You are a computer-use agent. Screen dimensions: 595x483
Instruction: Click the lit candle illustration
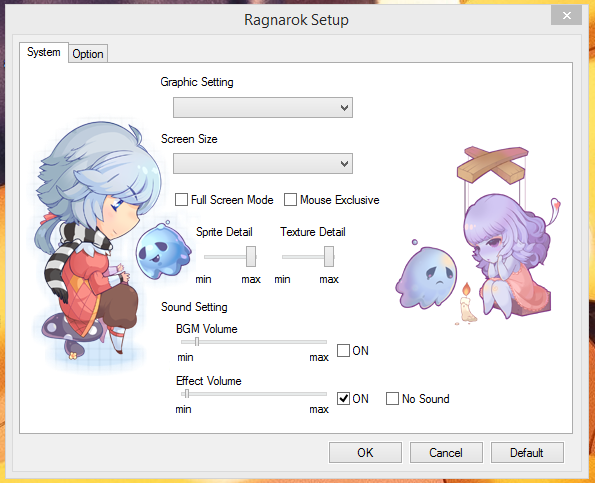(x=467, y=303)
